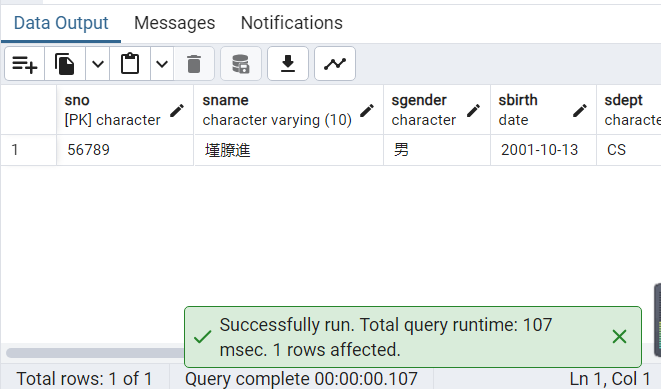Click the Paste clipboard icon
Viewport: 661px width, 389px height.
130,64
